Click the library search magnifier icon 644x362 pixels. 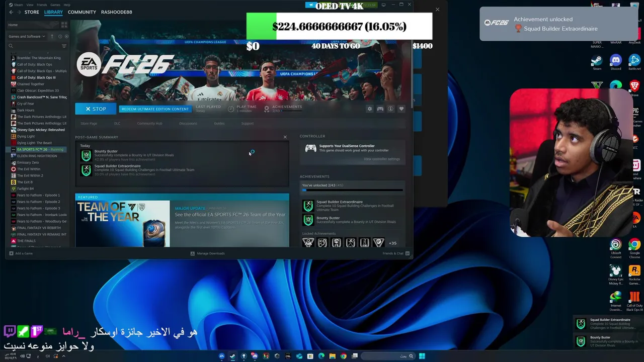tap(11, 46)
